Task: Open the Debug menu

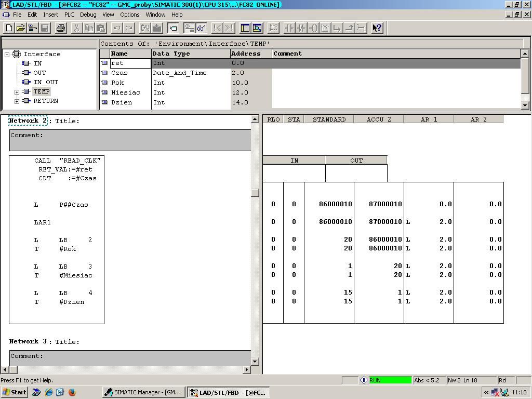Action: [88, 15]
